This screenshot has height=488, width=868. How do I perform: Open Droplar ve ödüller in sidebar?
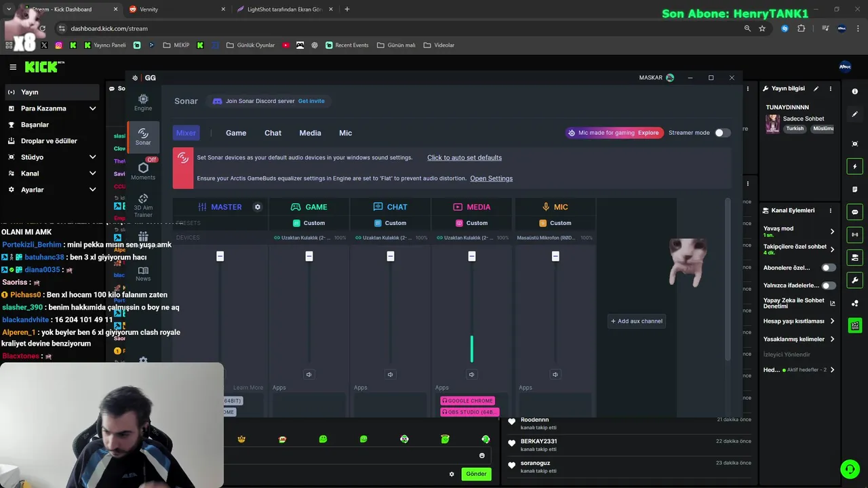[x=51, y=141]
